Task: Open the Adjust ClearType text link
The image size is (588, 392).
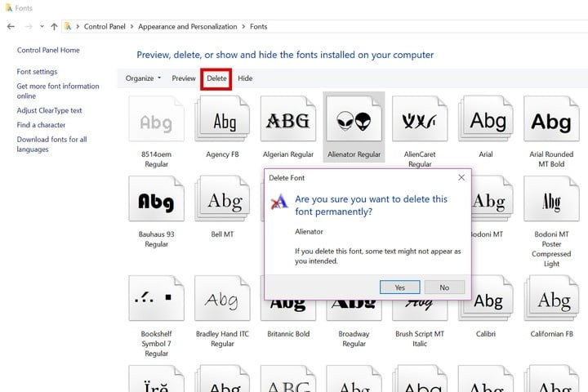Action: coord(49,110)
